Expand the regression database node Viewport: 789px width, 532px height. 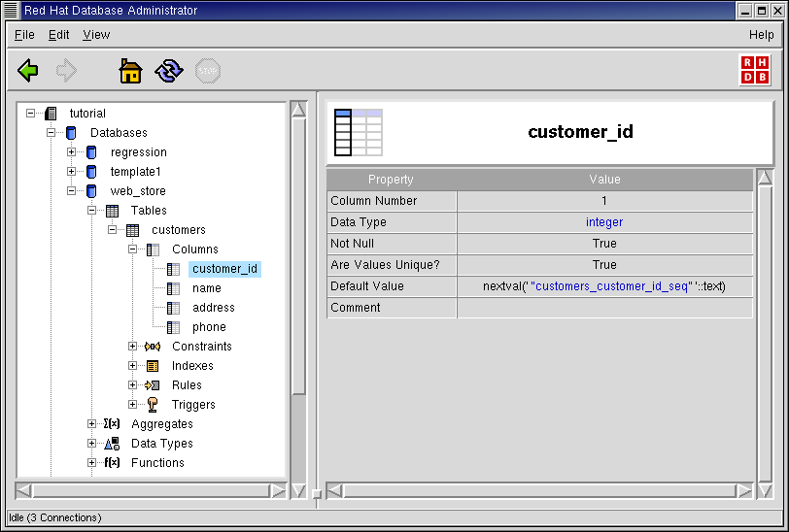[x=71, y=152]
